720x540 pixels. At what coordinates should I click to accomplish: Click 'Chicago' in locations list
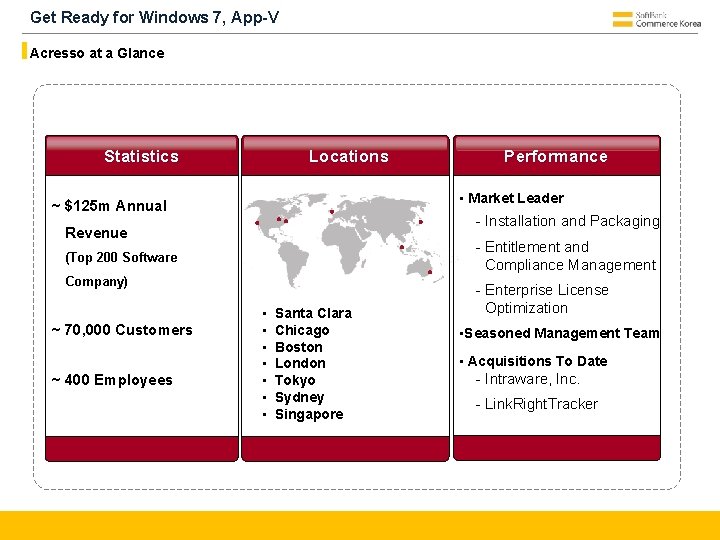pyautogui.click(x=302, y=331)
